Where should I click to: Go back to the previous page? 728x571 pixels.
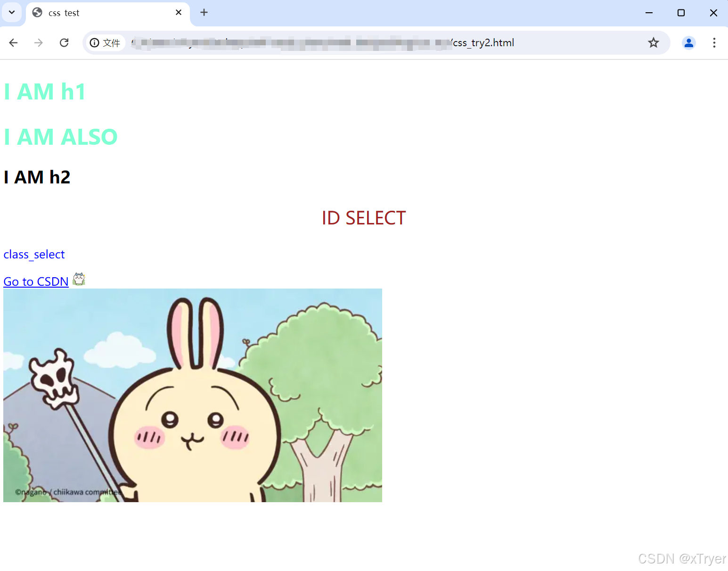13,43
